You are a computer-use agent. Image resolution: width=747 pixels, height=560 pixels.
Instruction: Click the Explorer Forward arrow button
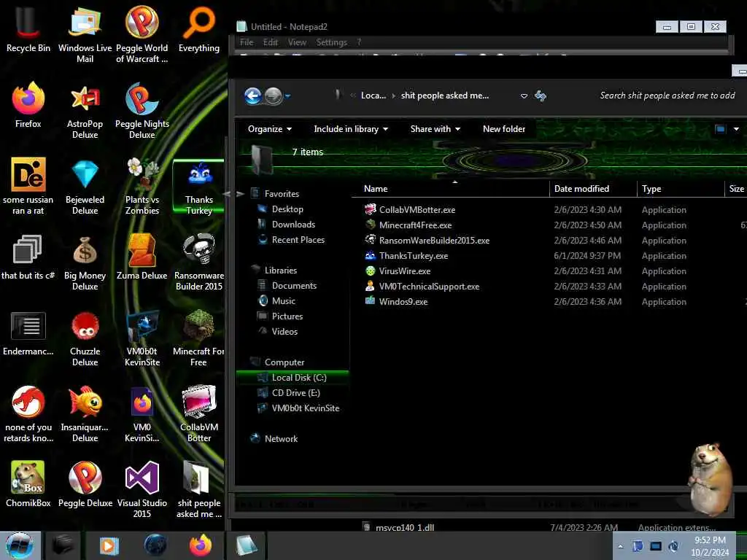pyautogui.click(x=273, y=96)
